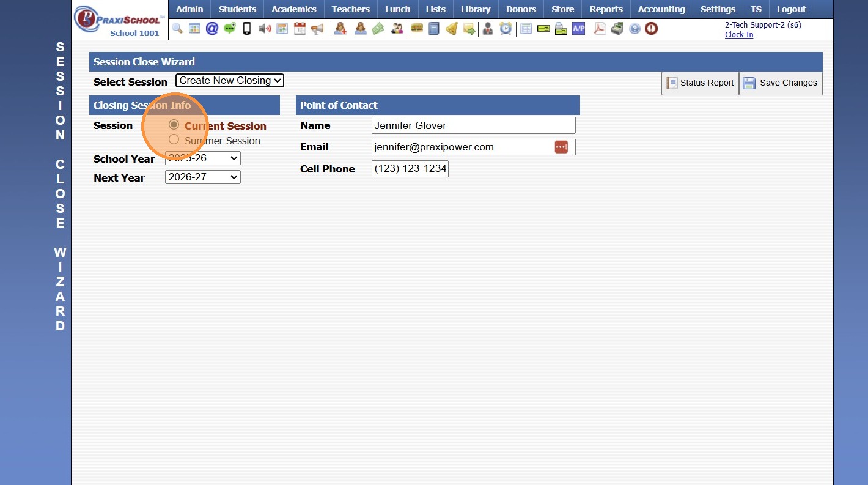
Task: Click the Logout menu item
Action: coord(792,9)
